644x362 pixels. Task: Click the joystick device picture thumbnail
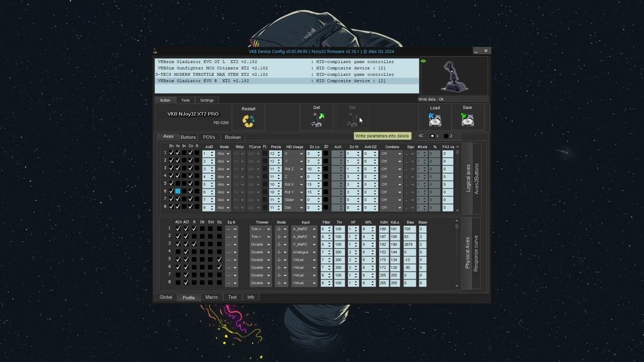pos(454,76)
